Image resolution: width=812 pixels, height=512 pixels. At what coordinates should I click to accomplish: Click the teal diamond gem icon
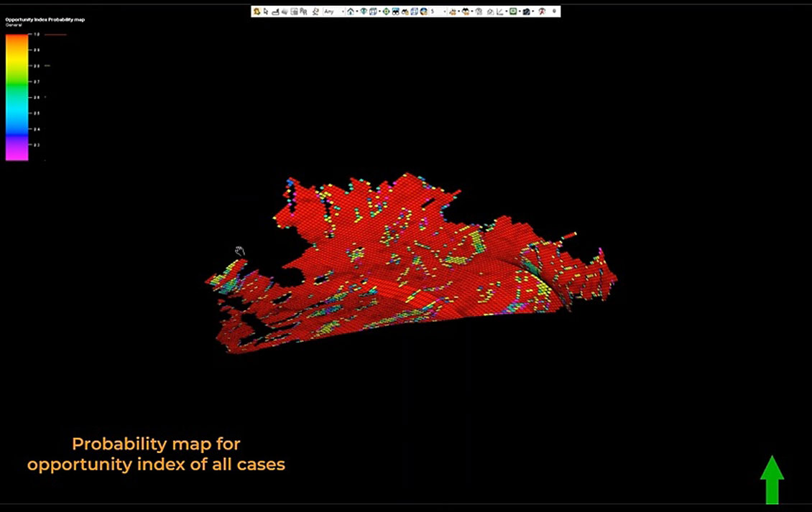(x=364, y=11)
